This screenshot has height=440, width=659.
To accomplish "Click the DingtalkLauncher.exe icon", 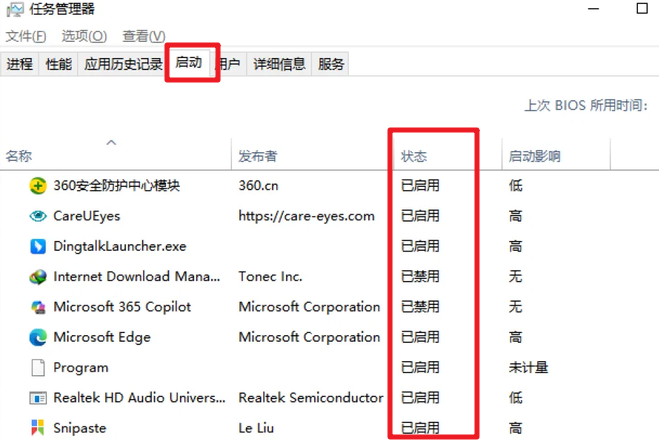I will 38,246.
